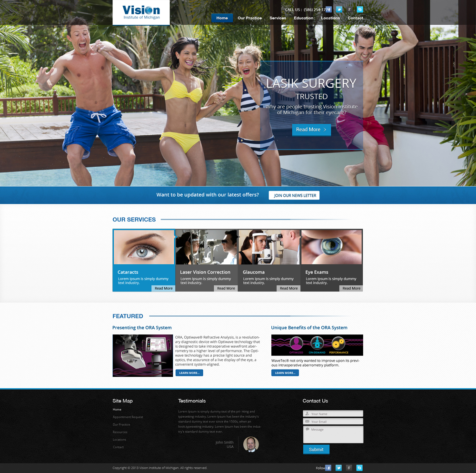Click Learn More under ORA System description
Viewport: 476px width, 473px height.
[189, 373]
